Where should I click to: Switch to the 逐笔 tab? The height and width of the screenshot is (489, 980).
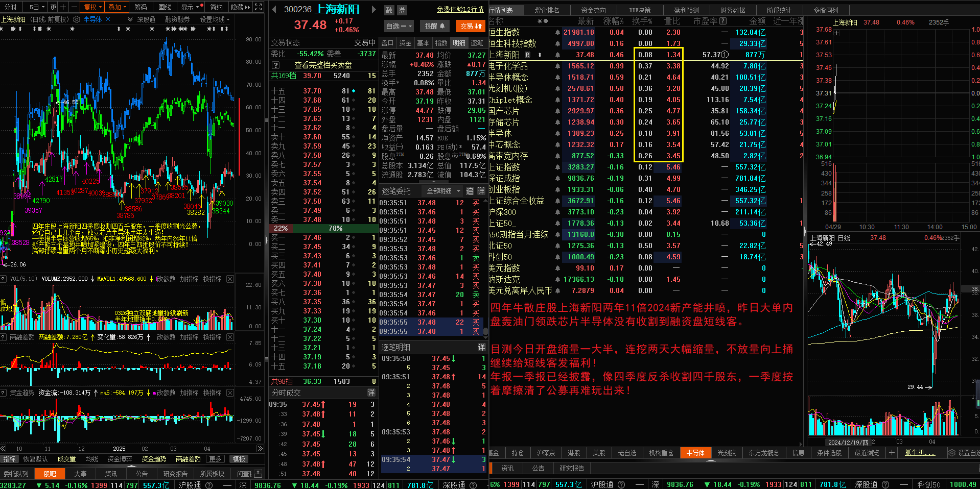point(477,43)
